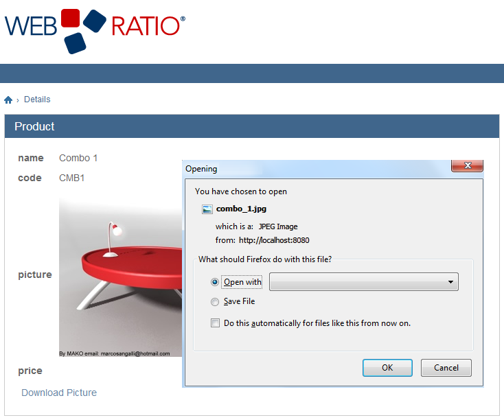504x420 pixels.
Task: Click the 'Product' panel header
Action: (252, 126)
